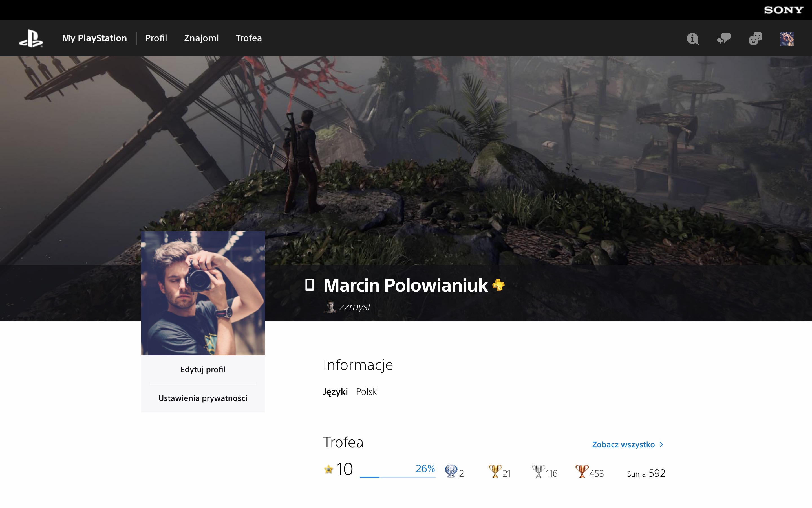Click the silver trophy icon
The image size is (812, 508).
click(x=538, y=471)
